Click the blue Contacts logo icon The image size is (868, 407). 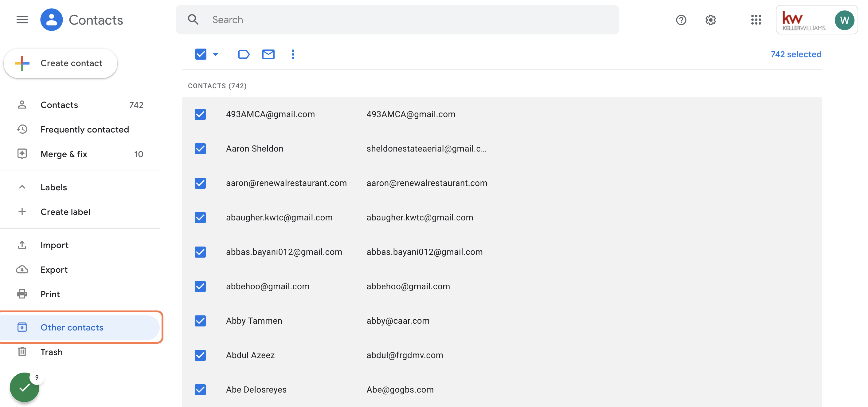click(x=51, y=20)
